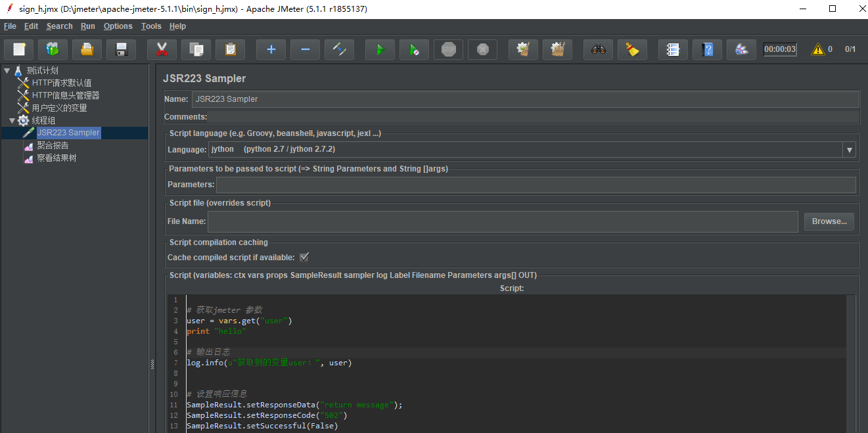Open the script Language dropdown
The height and width of the screenshot is (433, 868).
850,150
